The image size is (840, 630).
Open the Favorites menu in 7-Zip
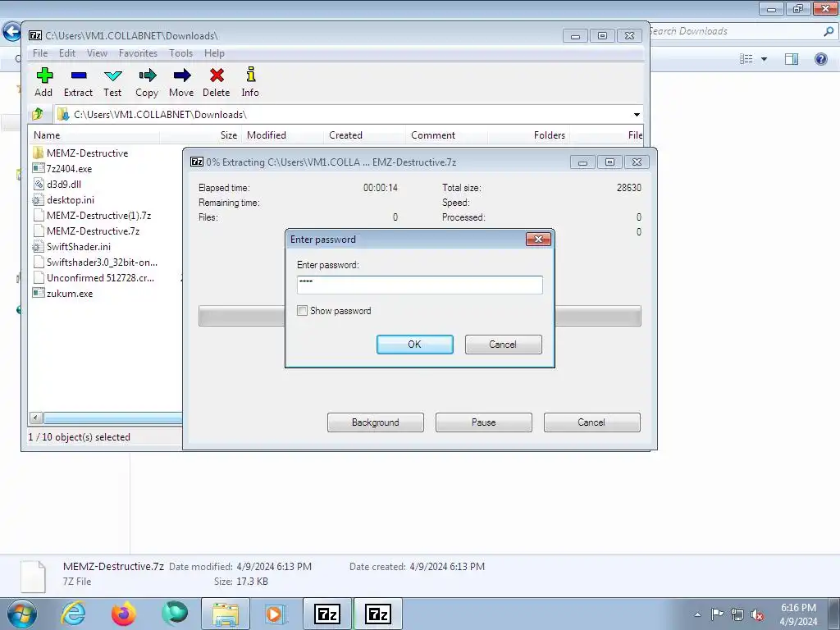pos(138,53)
